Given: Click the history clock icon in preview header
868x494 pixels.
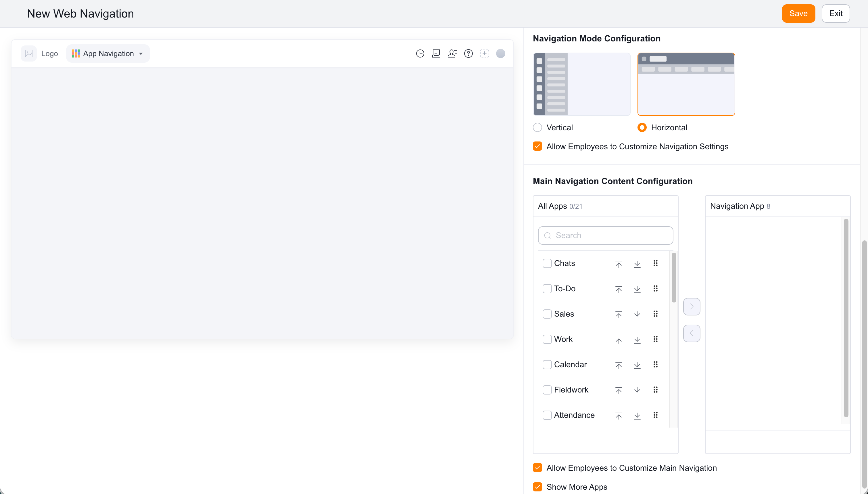Looking at the screenshot, I should tap(420, 53).
